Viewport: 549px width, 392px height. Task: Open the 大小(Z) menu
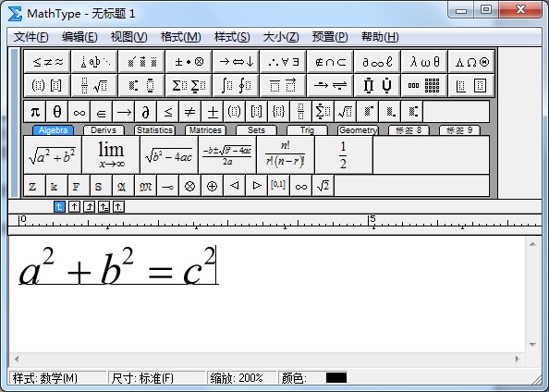coord(281,37)
